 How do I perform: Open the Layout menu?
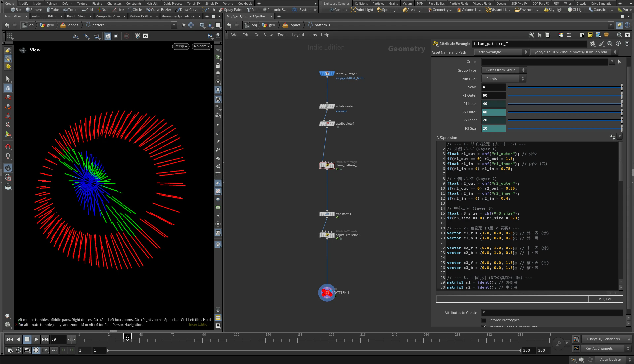298,35
